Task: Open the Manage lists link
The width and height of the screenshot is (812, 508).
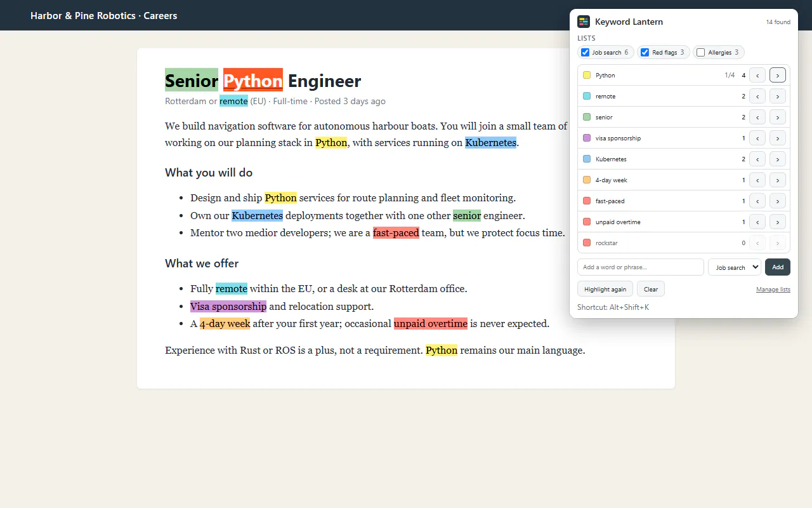Action: point(773,290)
